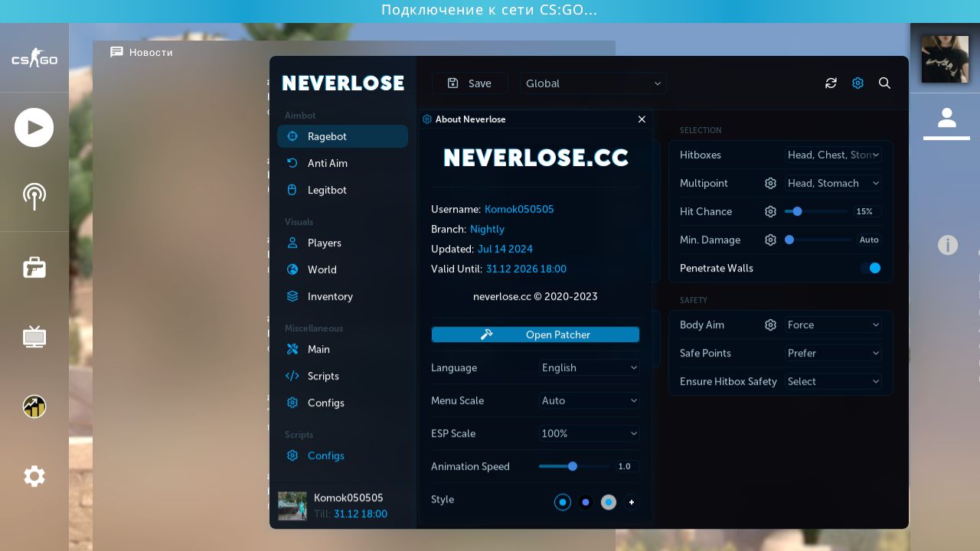Select Configs under Miscellaneous
This screenshot has width=980, height=551.
[x=342, y=403]
